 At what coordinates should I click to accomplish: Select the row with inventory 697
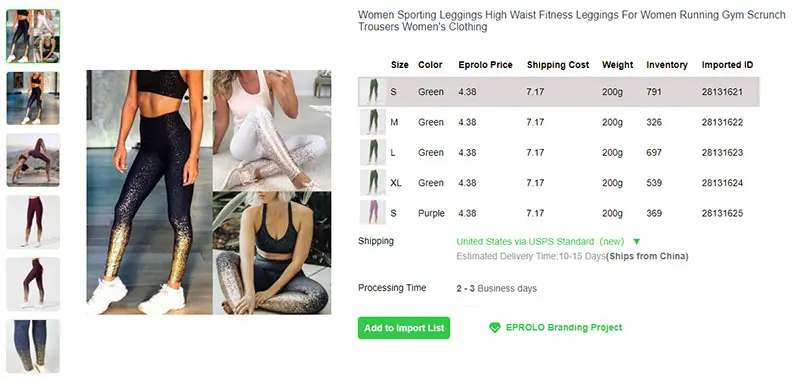(559, 152)
